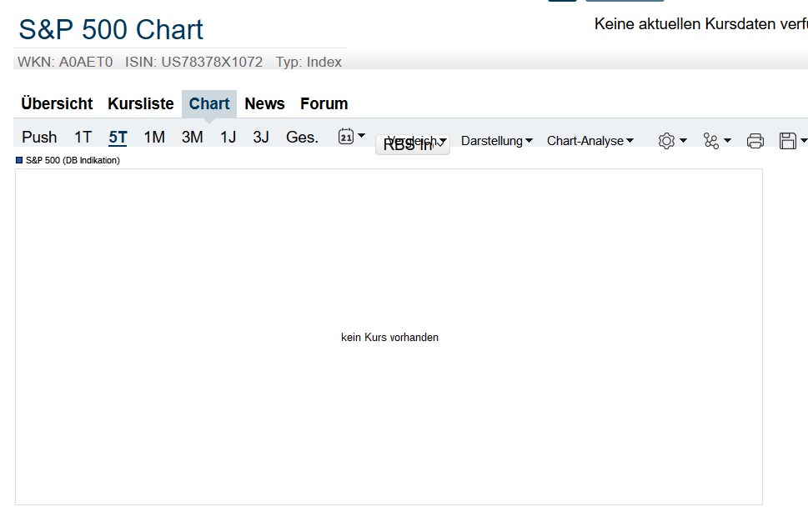Open dropdown arrow next to calendar icon
Viewport: 808px width, 532px height.
[362, 136]
